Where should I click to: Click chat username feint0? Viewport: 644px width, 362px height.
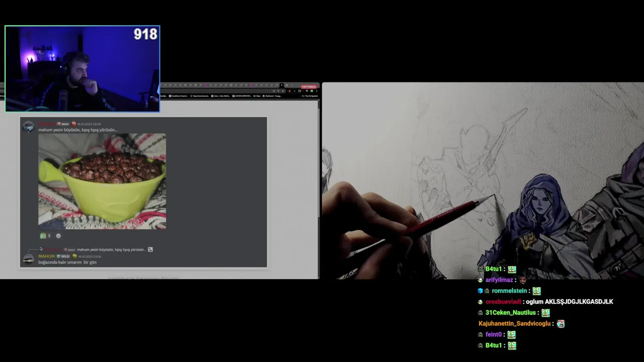[494, 334]
